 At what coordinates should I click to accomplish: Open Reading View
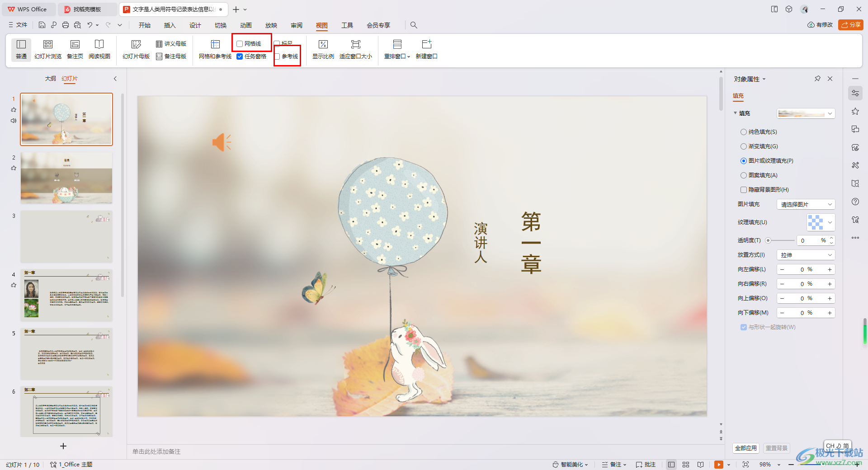99,49
